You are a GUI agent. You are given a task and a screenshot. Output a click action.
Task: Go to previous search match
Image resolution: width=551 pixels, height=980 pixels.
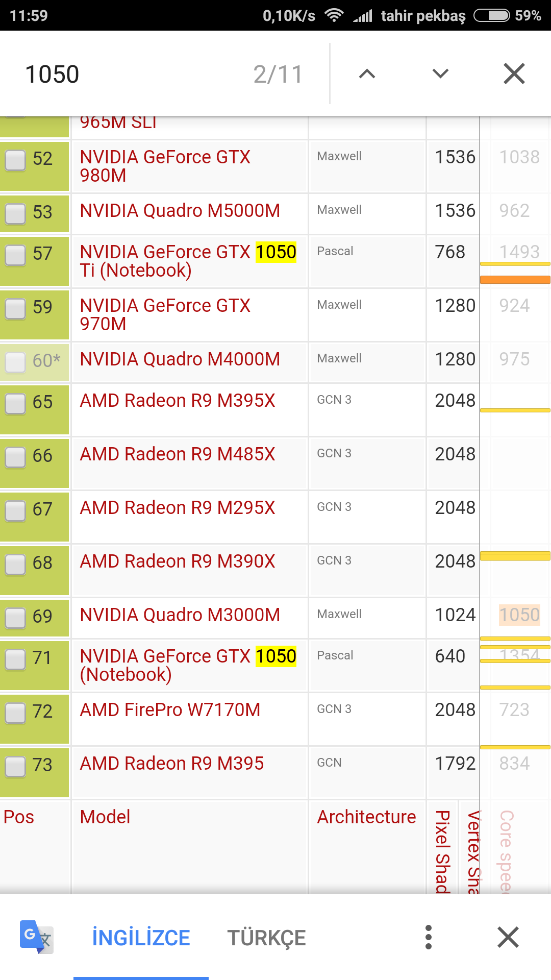[367, 74]
